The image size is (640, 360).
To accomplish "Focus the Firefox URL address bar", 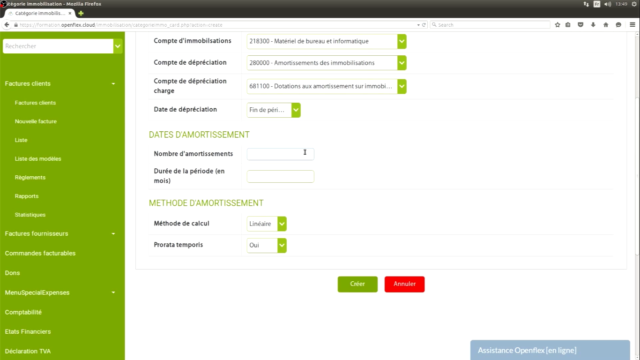I will [x=216, y=25].
